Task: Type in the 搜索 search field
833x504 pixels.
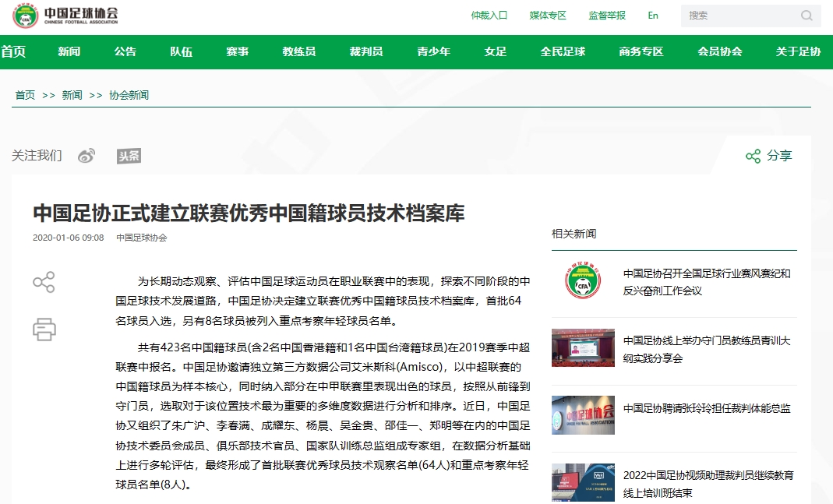Action: coord(740,16)
